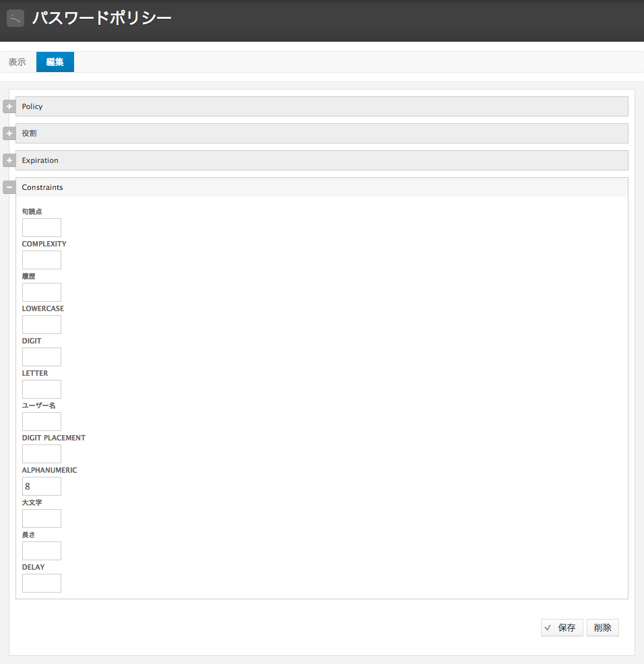Select the 編集 tab

(x=55, y=61)
